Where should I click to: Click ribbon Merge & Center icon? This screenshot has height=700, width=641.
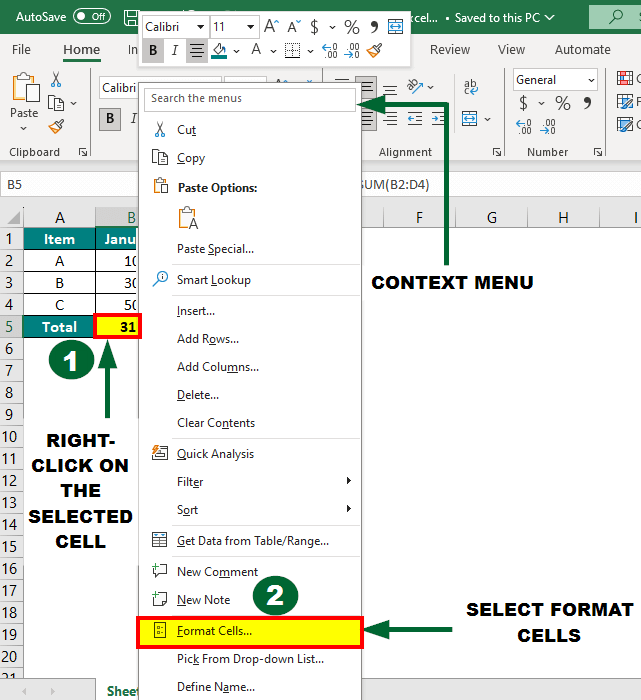tap(470, 119)
